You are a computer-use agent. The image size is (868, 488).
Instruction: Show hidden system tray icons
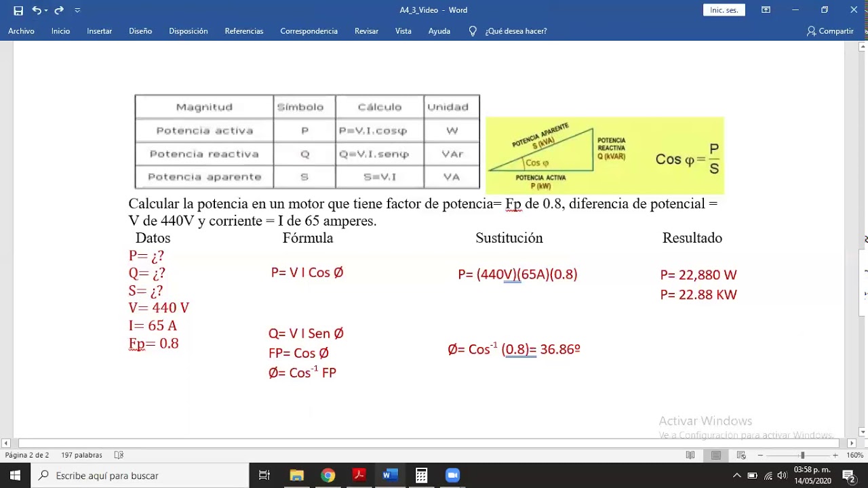737,476
